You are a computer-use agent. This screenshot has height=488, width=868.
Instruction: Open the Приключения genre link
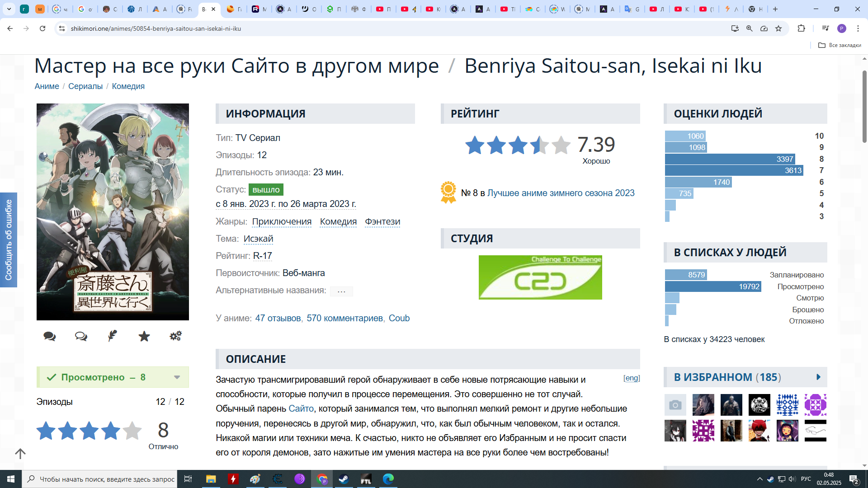[282, 221]
